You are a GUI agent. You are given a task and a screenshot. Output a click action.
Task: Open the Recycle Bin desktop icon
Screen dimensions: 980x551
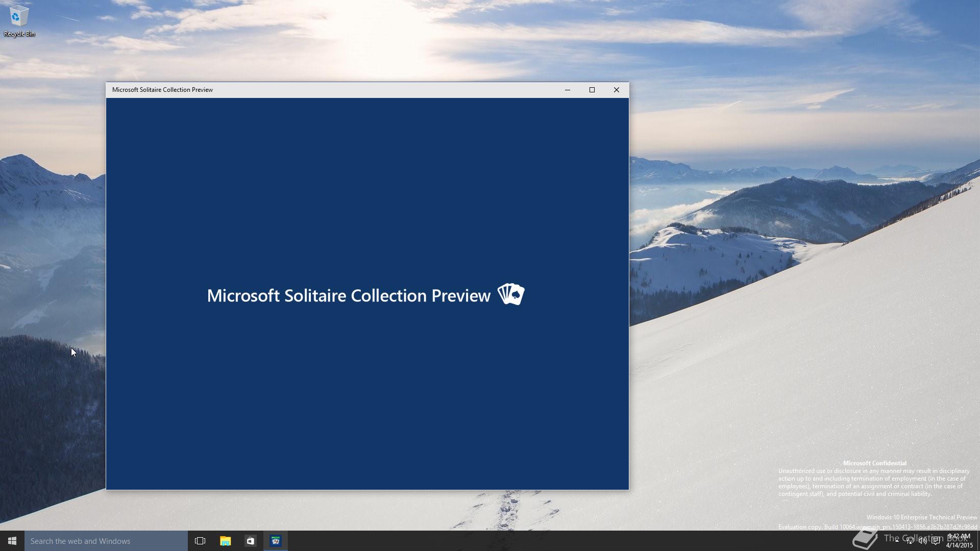point(19,21)
